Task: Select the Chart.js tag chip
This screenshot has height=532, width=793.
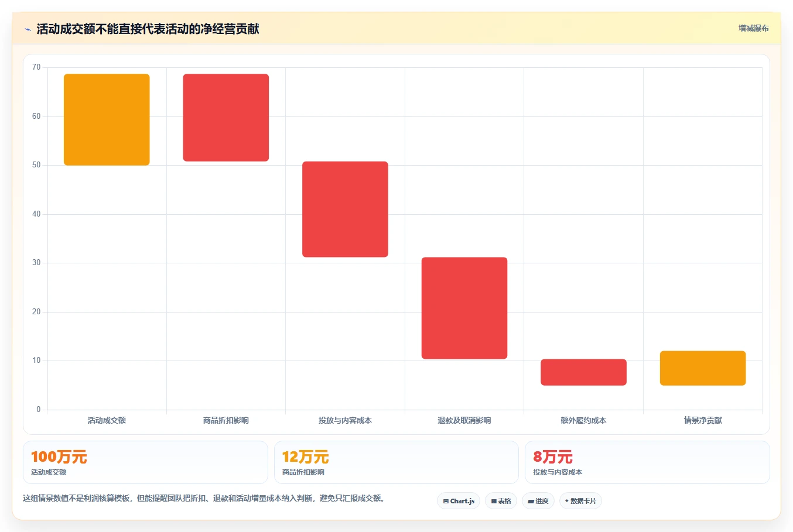Action: tap(459, 501)
